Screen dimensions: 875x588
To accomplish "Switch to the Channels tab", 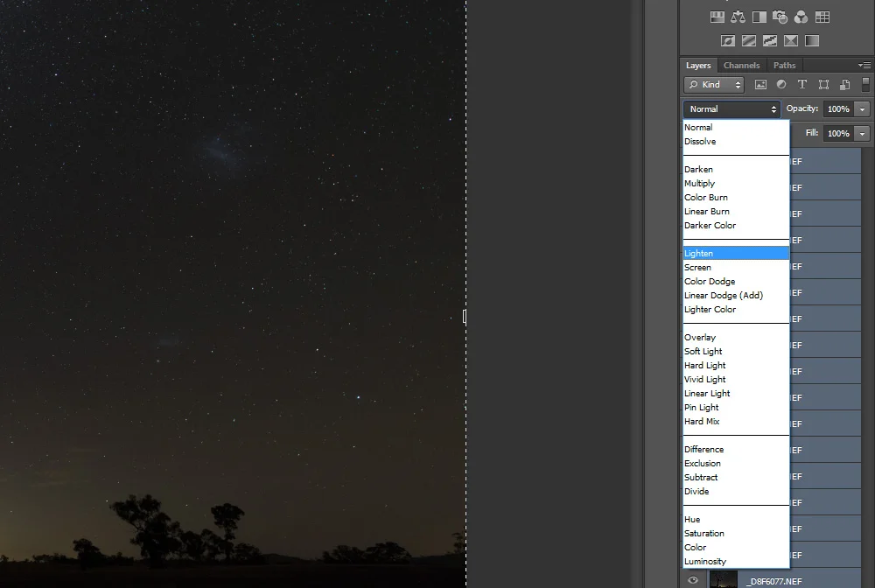I will (741, 66).
